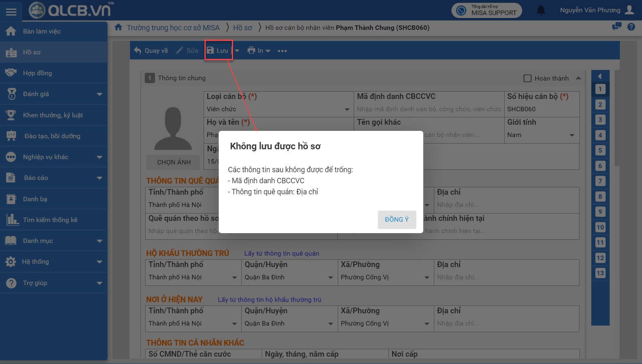Click the MISA Support hotline icon
Viewport: 642px width, 364px height.
pos(461,11)
